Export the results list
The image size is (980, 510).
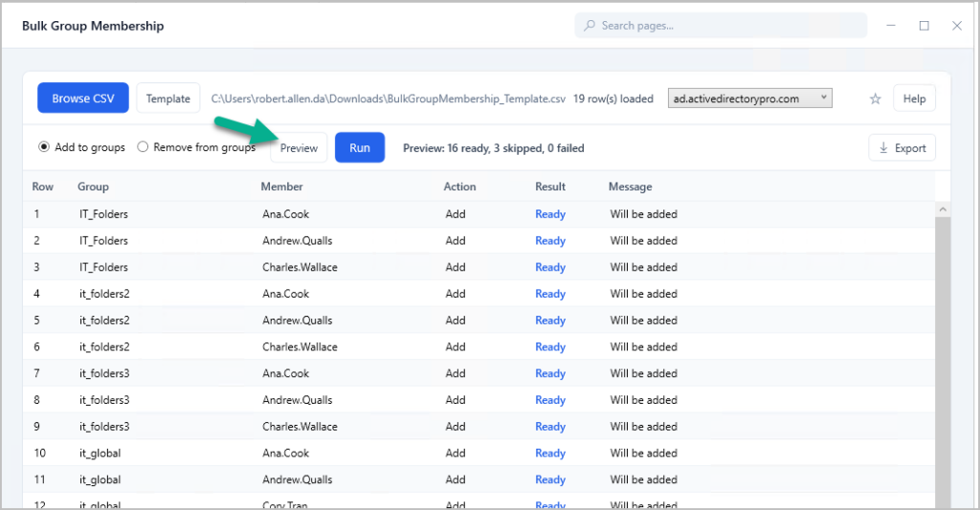point(902,148)
